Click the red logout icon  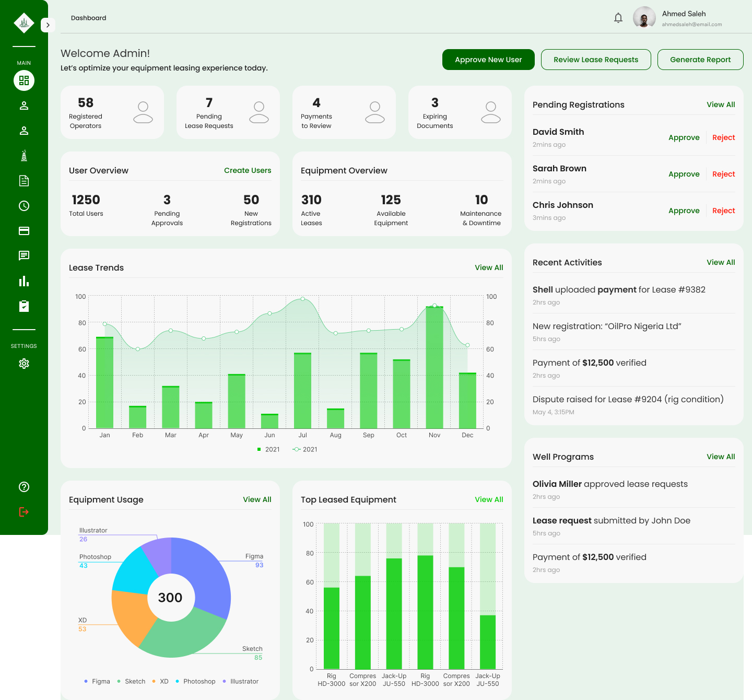(x=24, y=512)
